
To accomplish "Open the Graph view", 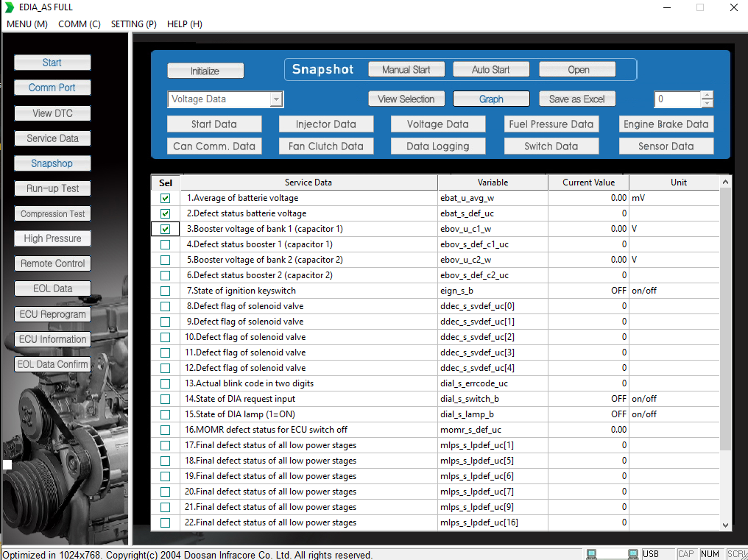I will 491,99.
